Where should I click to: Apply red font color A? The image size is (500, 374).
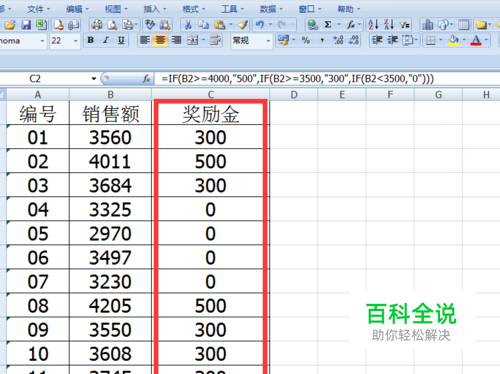[x=476, y=41]
